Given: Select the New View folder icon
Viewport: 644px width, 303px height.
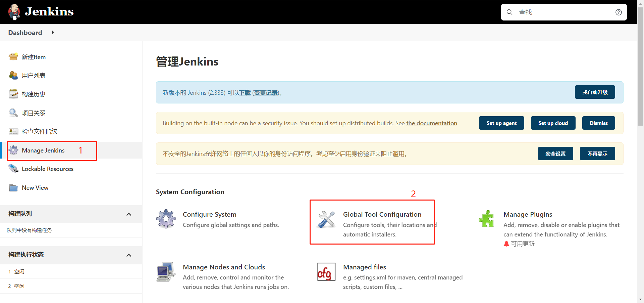Looking at the screenshot, I should click(x=13, y=187).
